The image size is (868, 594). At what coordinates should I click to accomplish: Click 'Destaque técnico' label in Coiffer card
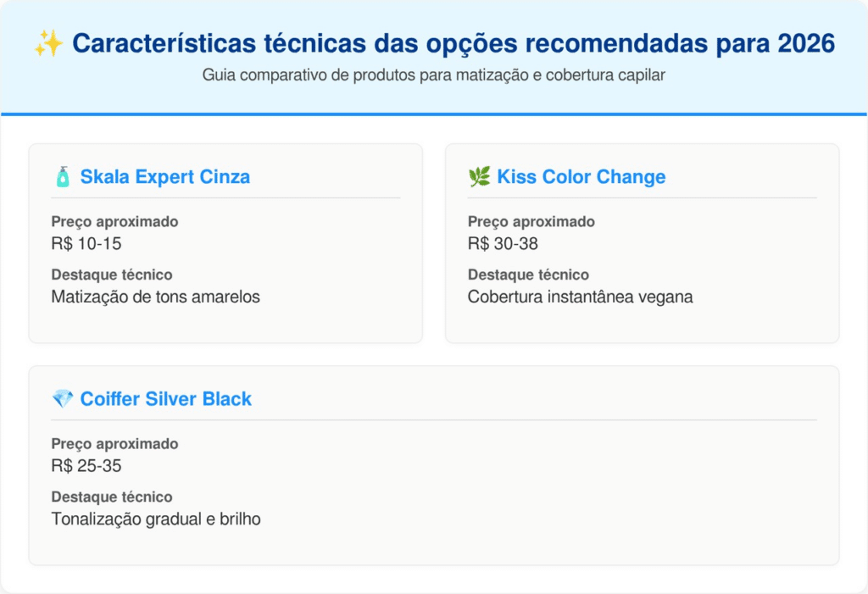[x=112, y=497]
